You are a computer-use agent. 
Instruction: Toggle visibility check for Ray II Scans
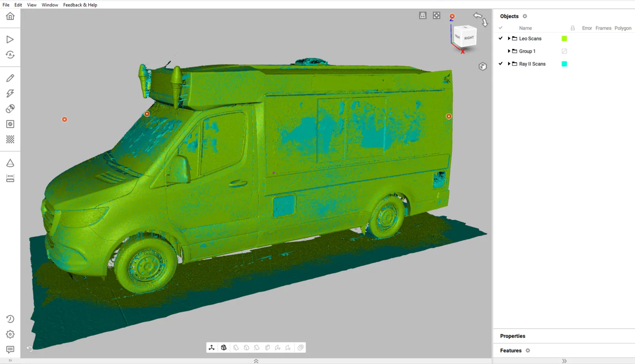click(x=500, y=64)
